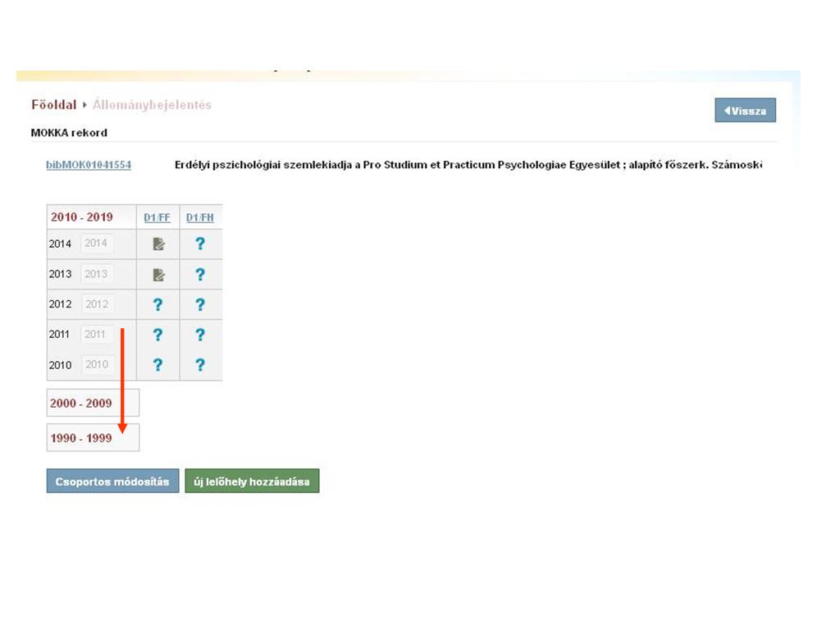Click the edit icon for 2013 D1/FF
The height and width of the screenshot is (630, 840).
pyautogui.click(x=158, y=275)
